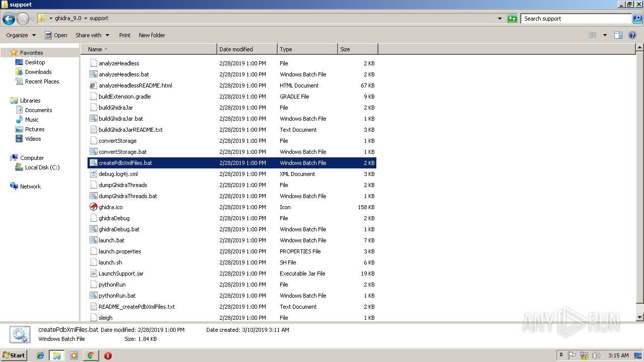Screen dimensions: 644x362
Task: Open recent pages dropdown beside the Forward arrow
Action: click(32, 19)
